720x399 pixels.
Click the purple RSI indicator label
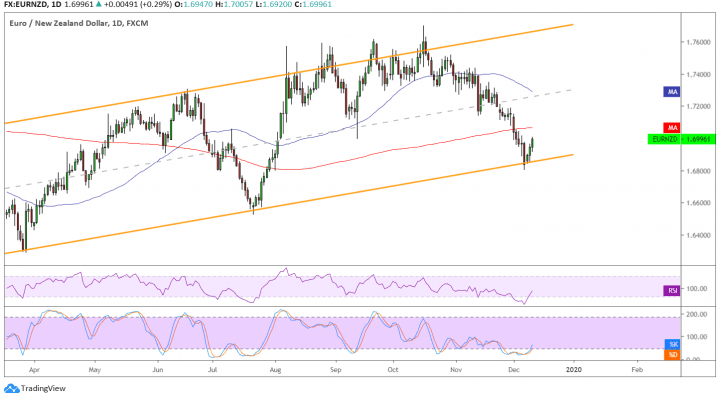pyautogui.click(x=672, y=290)
